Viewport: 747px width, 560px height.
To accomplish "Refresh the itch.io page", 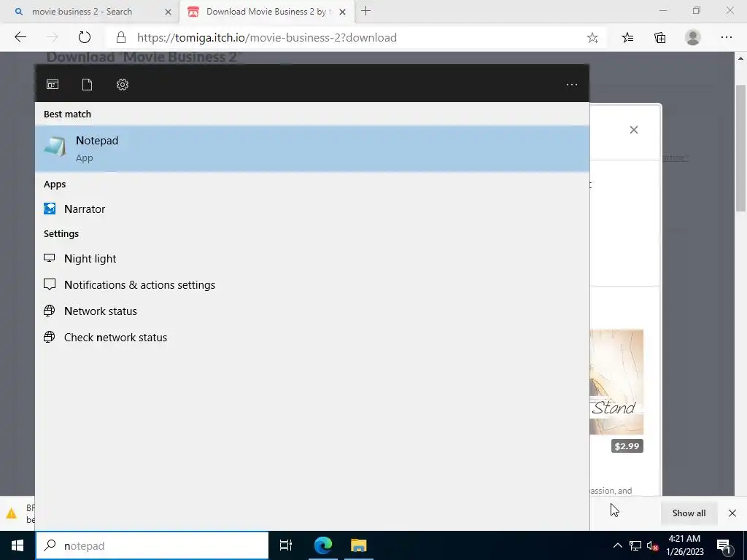I will pyautogui.click(x=85, y=37).
